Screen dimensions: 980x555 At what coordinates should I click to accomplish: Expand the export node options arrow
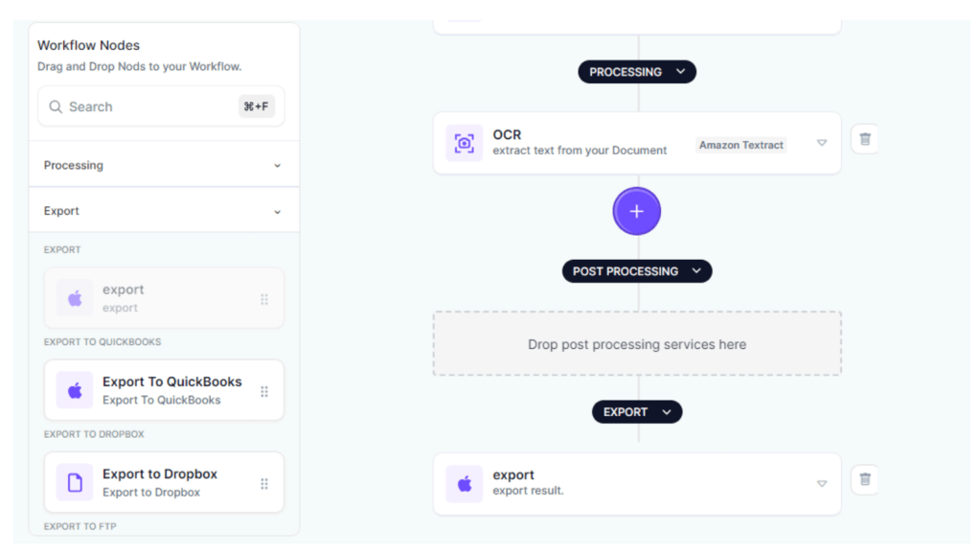click(x=821, y=483)
